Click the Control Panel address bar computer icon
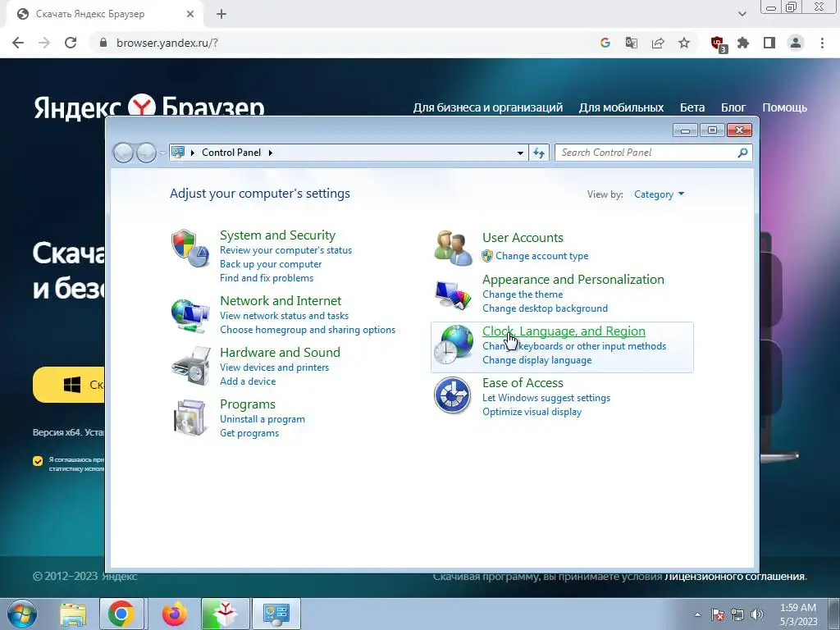 click(178, 152)
